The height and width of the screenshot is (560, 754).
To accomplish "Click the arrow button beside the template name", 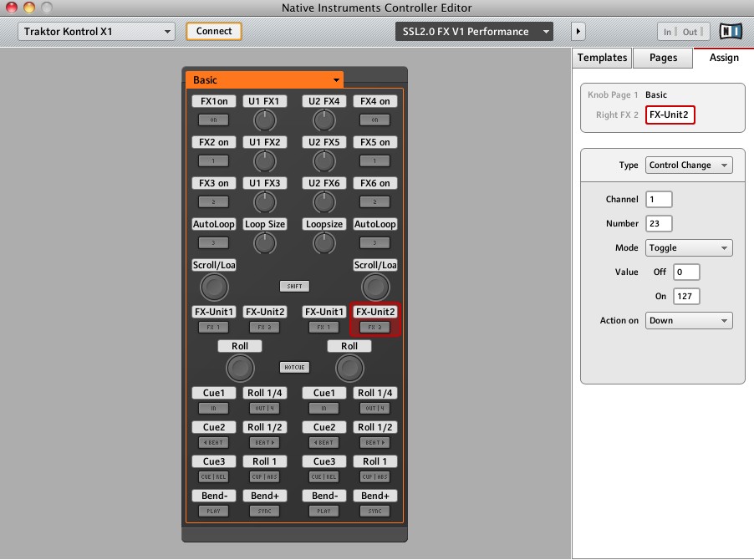I will (578, 32).
